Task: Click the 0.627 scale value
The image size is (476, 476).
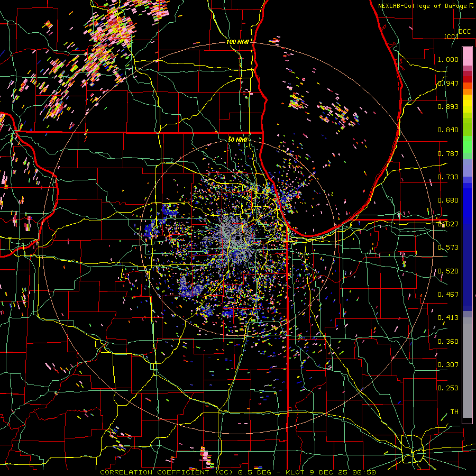Action: (x=448, y=224)
